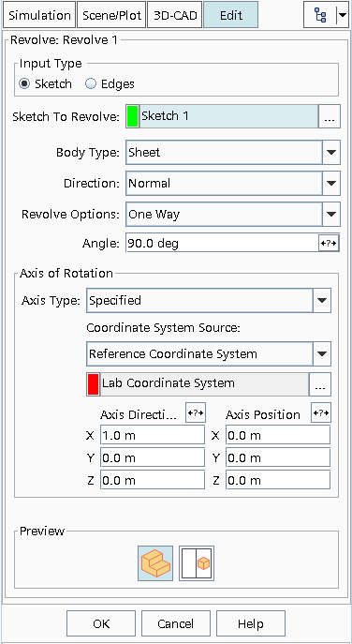Switch to the 3D-CAD tab
Viewport: 352px width, 644px height.
tap(175, 15)
